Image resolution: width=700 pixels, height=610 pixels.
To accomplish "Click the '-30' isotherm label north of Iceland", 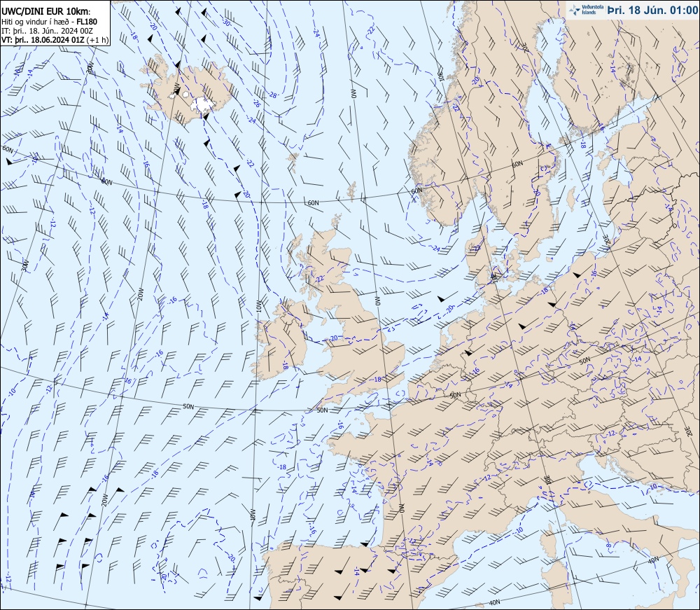I will [x=226, y=22].
